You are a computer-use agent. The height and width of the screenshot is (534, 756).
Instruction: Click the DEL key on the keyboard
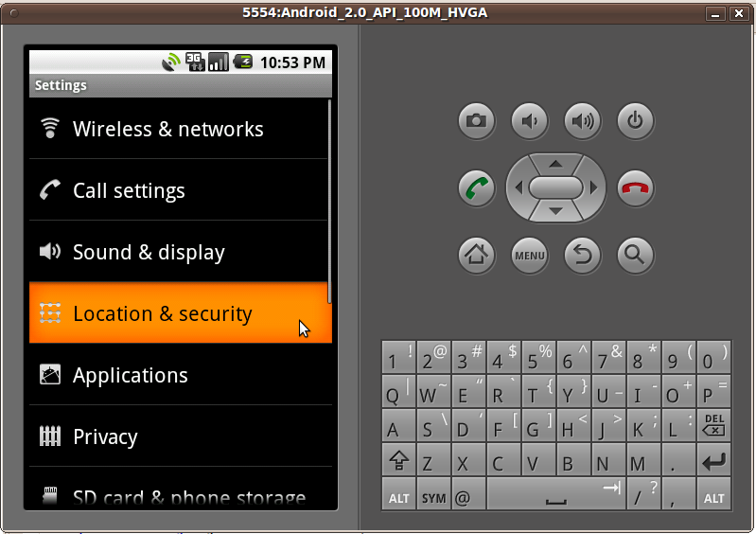[x=714, y=425]
